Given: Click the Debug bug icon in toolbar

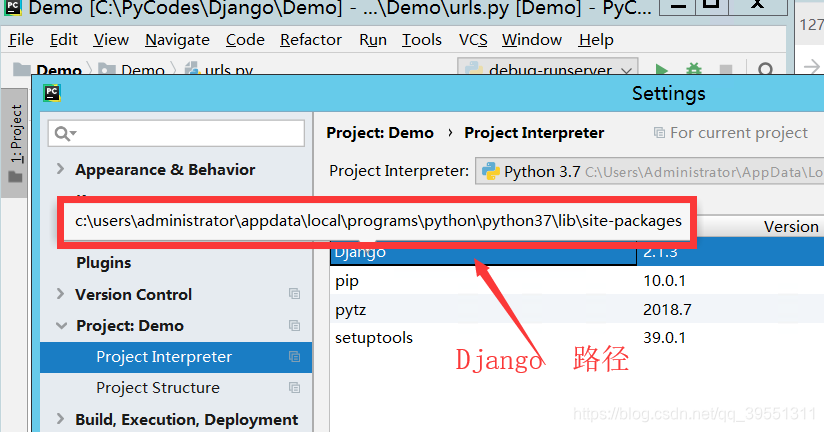Looking at the screenshot, I should pyautogui.click(x=694, y=69).
